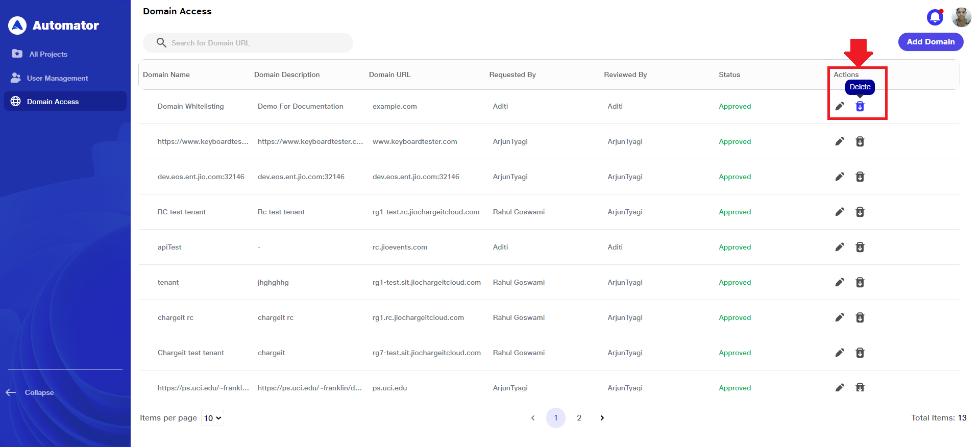Go to previous page using left chevron
This screenshot has height=447, width=980.
tap(533, 418)
